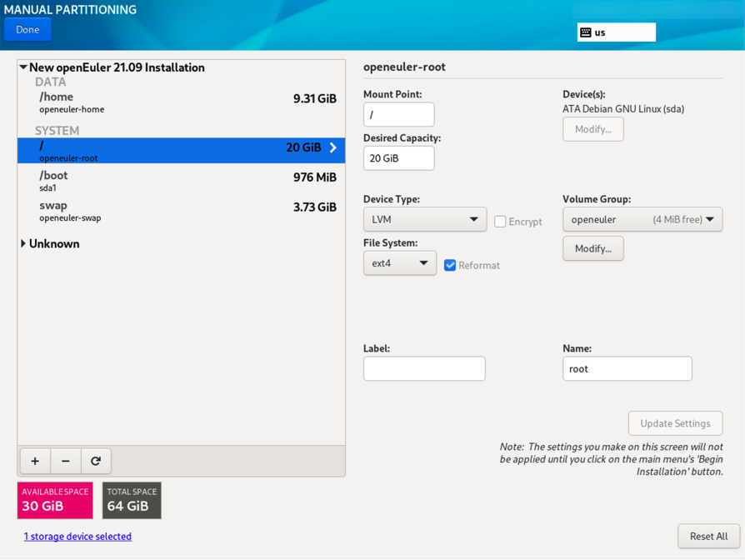Select the swap openeuler-swap partition

coord(181,211)
